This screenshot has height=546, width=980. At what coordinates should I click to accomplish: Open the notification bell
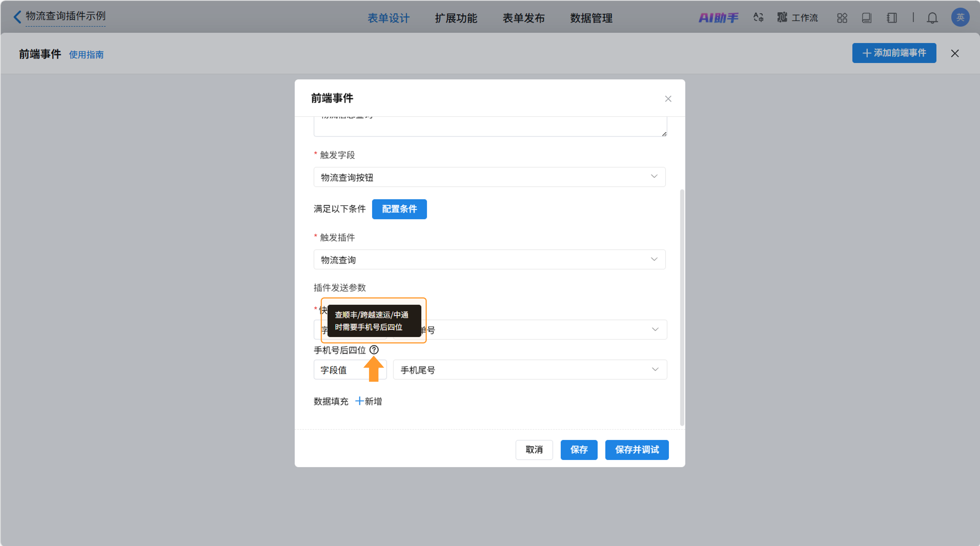click(932, 18)
